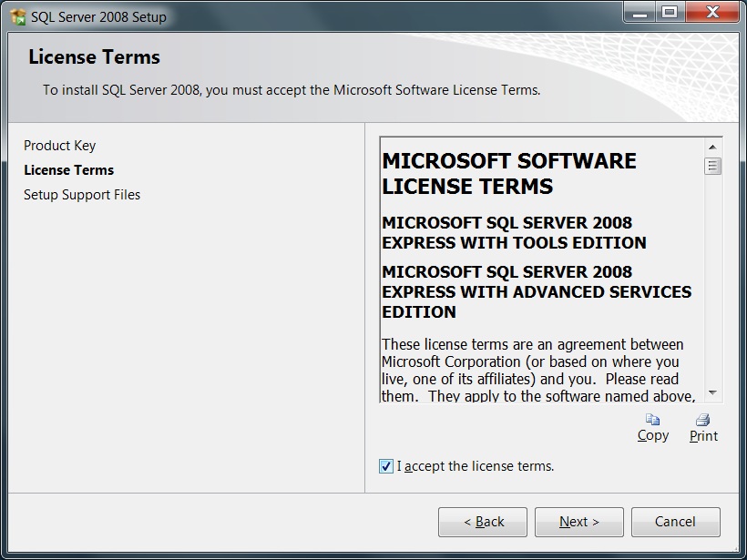Click the SQL Server Setup title bar icon
Image resolution: width=747 pixels, height=560 pixels.
pyautogui.click(x=17, y=16)
